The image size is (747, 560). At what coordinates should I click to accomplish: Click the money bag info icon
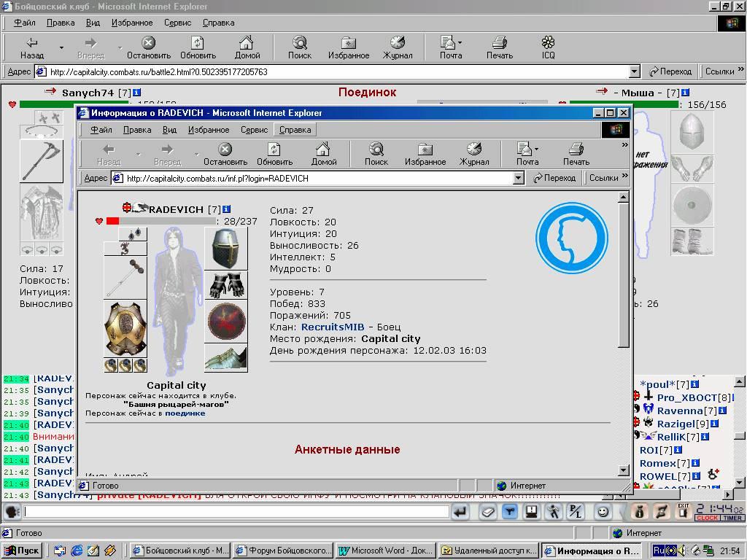tap(639, 512)
